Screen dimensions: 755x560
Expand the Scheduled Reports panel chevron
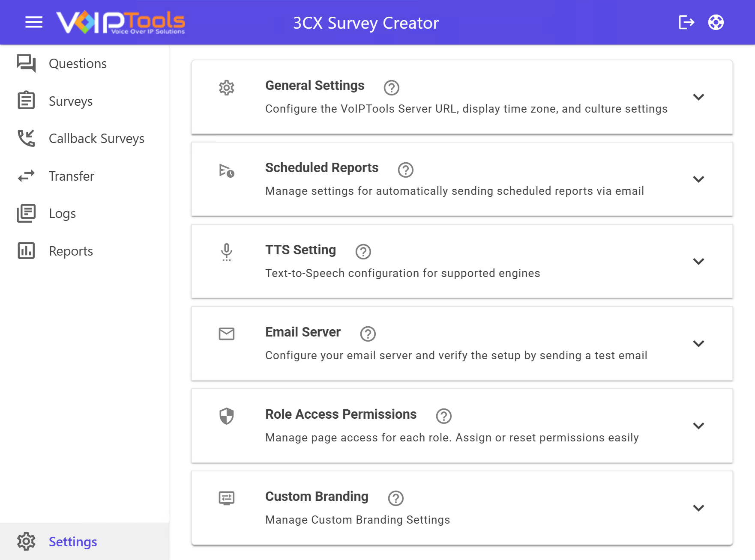point(698,179)
